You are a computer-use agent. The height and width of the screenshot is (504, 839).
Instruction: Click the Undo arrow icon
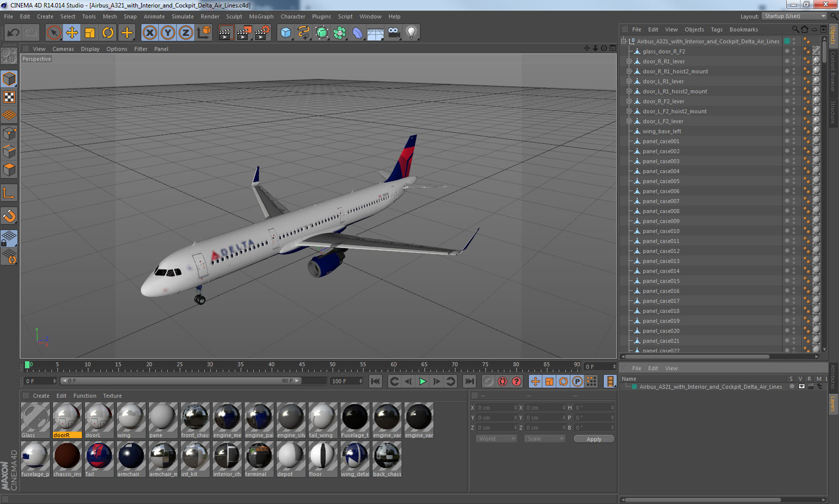click(x=13, y=33)
